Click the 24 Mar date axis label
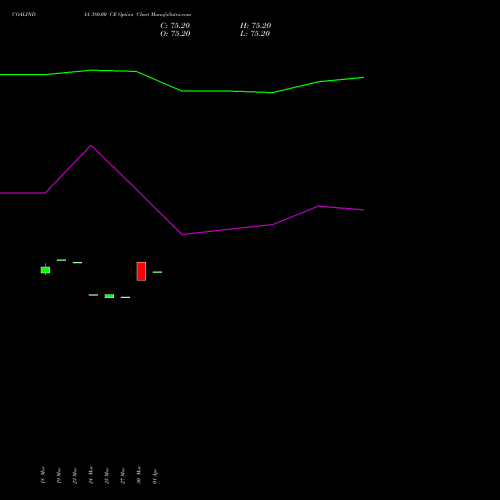Image resolution: width=500 pixels, height=500 pixels. [91, 475]
